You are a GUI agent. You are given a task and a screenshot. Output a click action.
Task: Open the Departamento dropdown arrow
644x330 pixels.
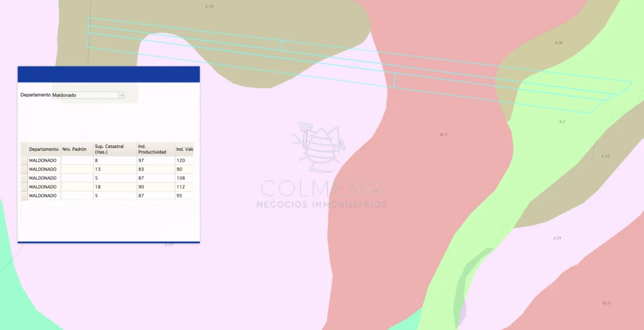point(121,95)
